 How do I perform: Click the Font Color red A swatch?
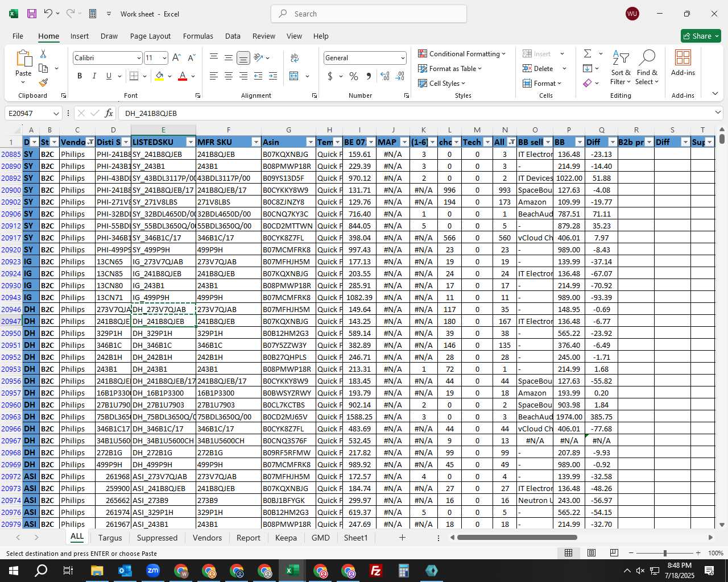tap(183, 76)
